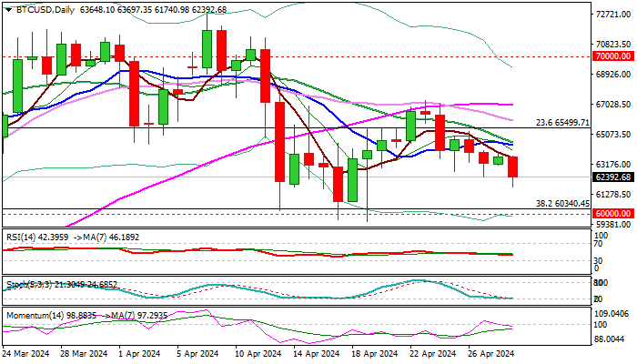Click the 59381.00 price scale value
The image size is (637, 364).
click(x=613, y=224)
